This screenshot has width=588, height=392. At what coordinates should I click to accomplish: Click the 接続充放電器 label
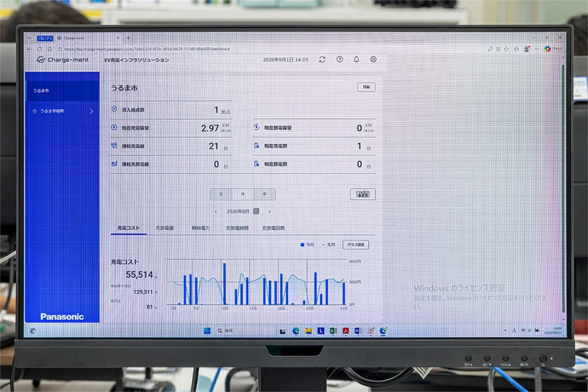(x=135, y=164)
